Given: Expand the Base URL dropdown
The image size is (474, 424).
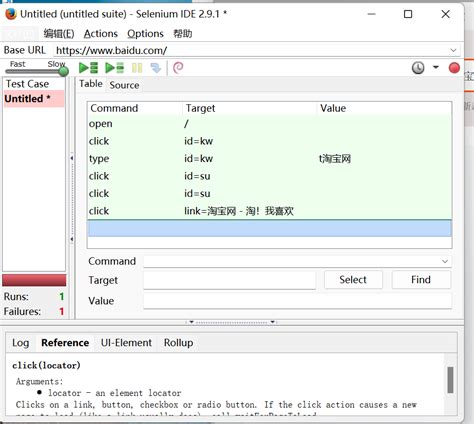Looking at the screenshot, I should point(453,50).
